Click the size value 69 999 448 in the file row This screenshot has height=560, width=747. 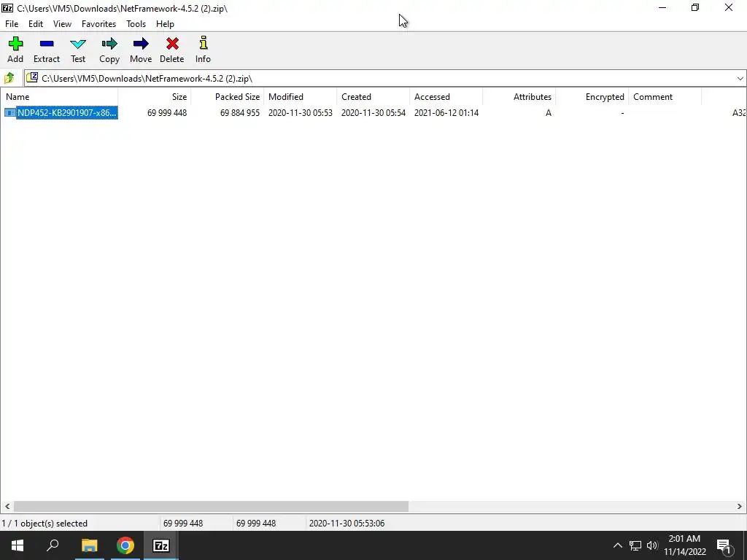(x=167, y=113)
